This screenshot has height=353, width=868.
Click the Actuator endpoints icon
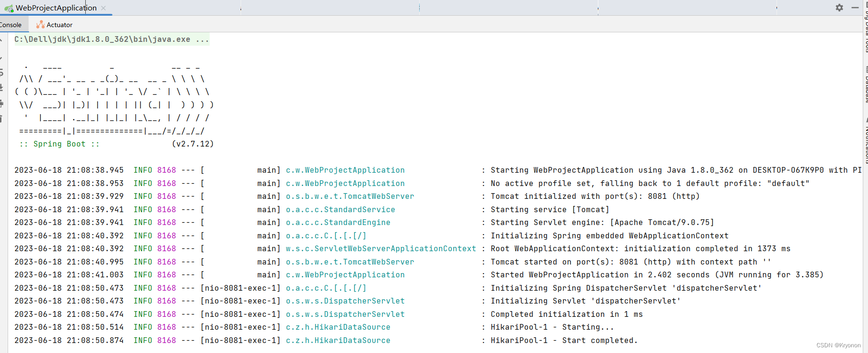point(40,25)
